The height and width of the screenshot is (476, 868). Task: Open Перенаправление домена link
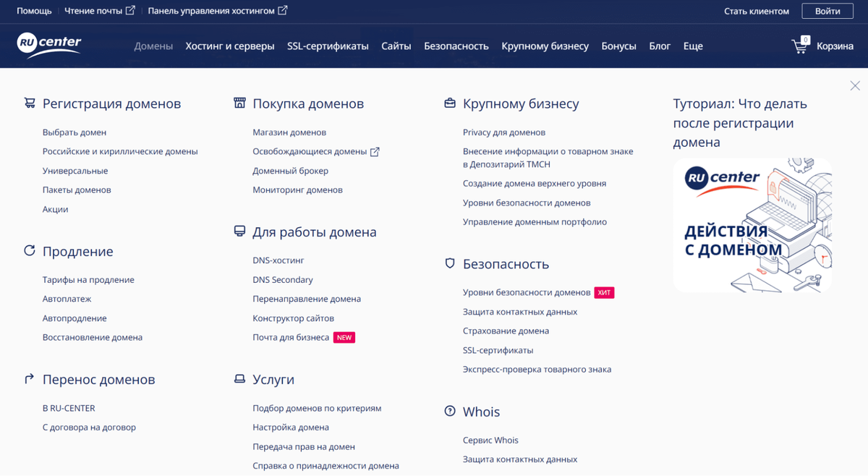tap(307, 299)
